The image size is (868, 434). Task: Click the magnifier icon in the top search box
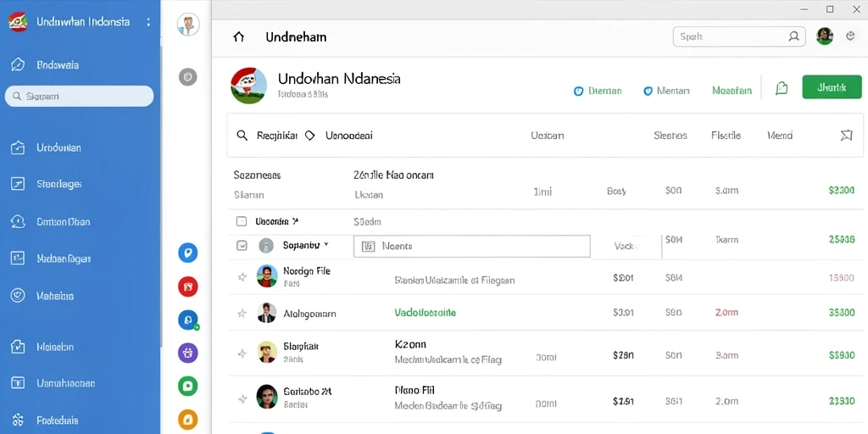coord(793,37)
